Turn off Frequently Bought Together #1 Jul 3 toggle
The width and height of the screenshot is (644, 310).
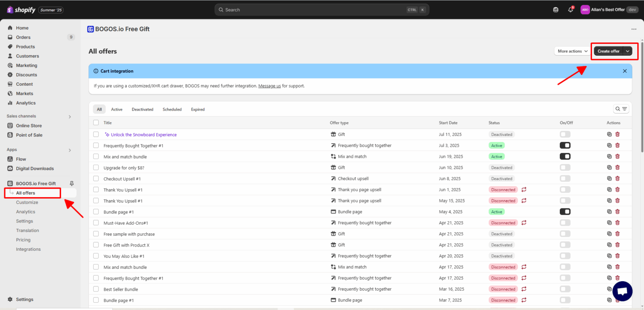[x=565, y=145]
